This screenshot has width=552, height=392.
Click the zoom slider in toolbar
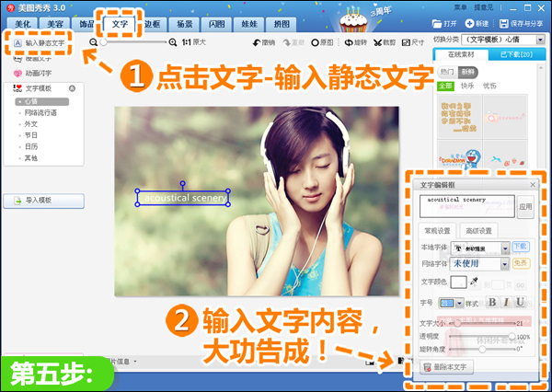(133, 42)
